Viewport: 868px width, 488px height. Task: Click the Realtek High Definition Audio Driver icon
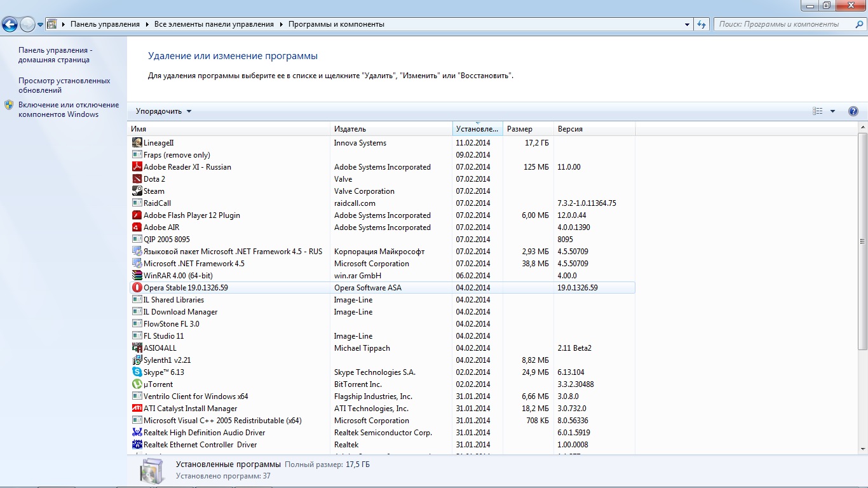[137, 433]
